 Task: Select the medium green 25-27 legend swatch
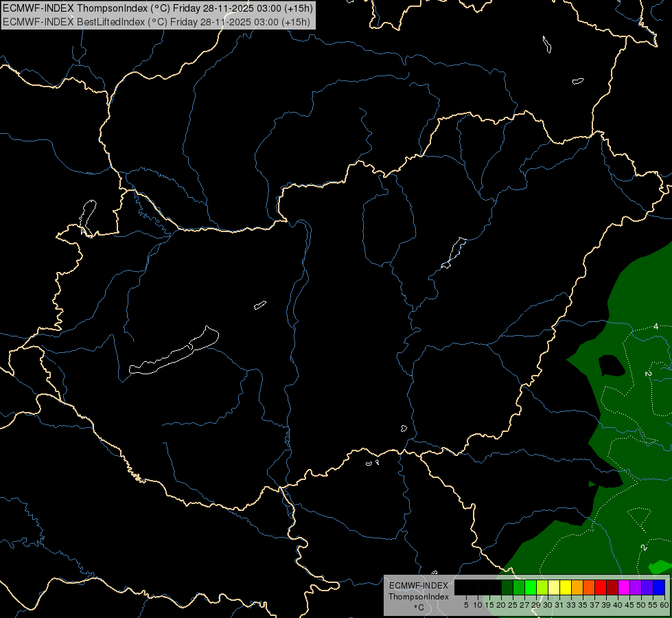[519, 587]
